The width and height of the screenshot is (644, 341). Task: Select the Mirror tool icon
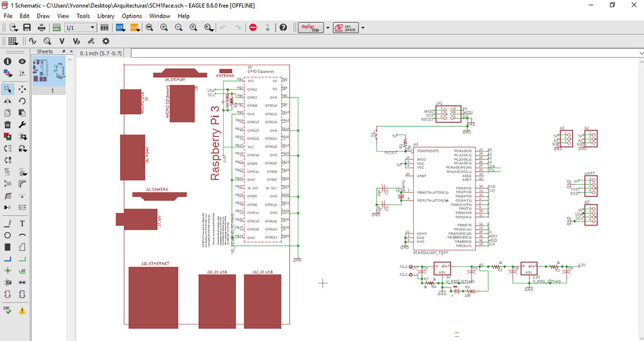[8, 101]
